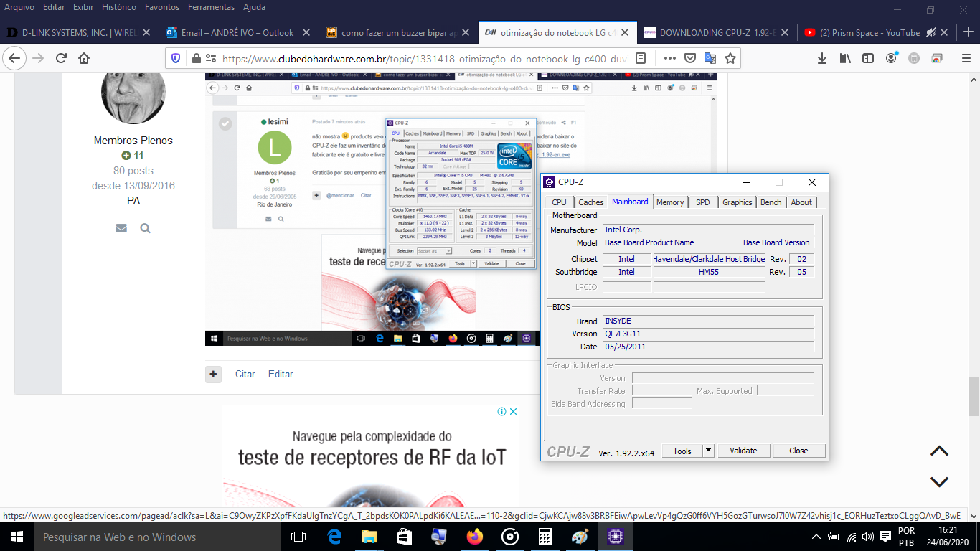Launch Microsoft Edge from the taskbar
This screenshot has height=551, width=980.
(x=334, y=537)
